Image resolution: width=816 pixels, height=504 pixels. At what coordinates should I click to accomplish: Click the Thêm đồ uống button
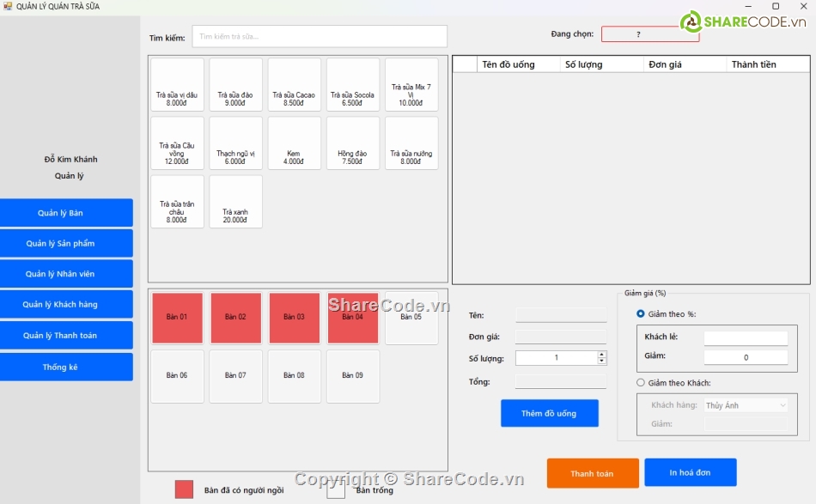(x=549, y=413)
